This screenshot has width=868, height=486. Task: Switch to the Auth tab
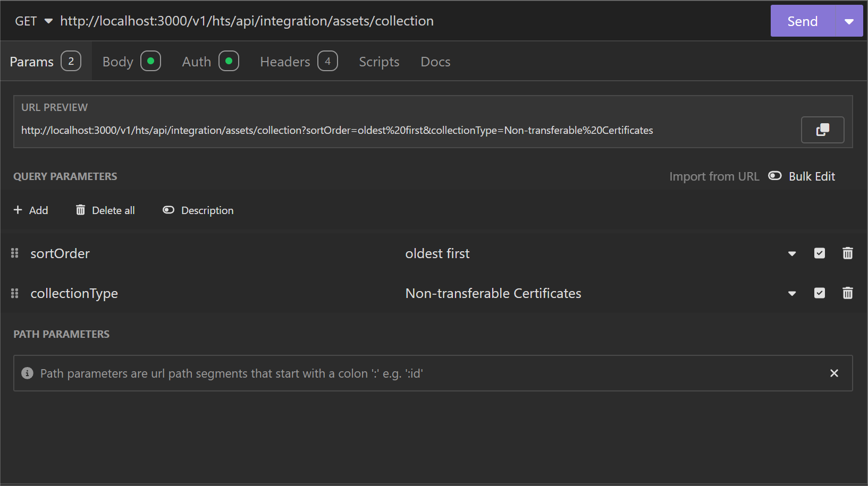196,61
